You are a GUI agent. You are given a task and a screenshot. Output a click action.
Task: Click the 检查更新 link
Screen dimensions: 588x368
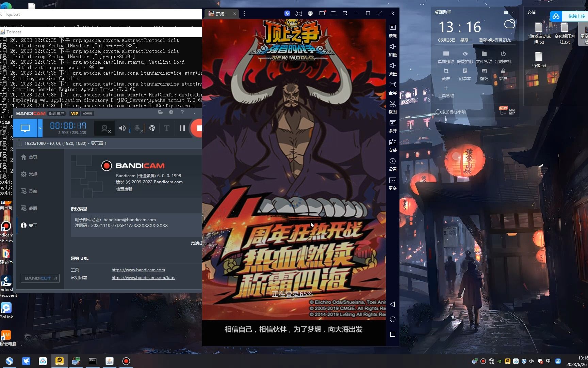pyautogui.click(x=124, y=189)
